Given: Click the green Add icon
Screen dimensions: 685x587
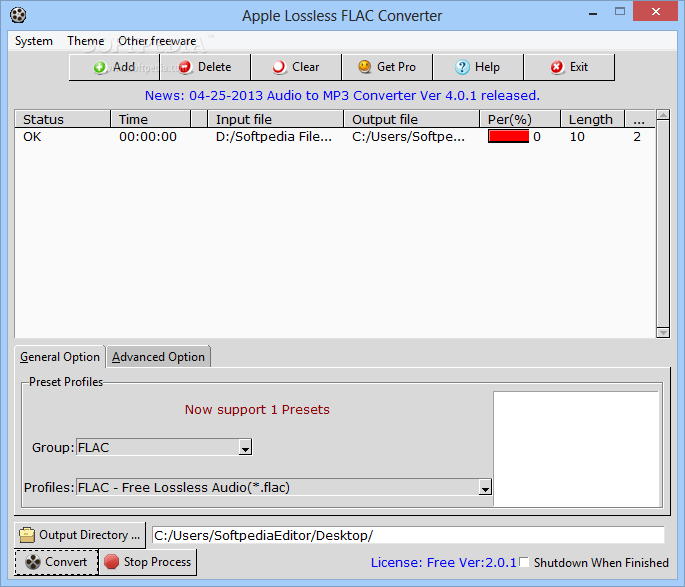Looking at the screenshot, I should 100,67.
